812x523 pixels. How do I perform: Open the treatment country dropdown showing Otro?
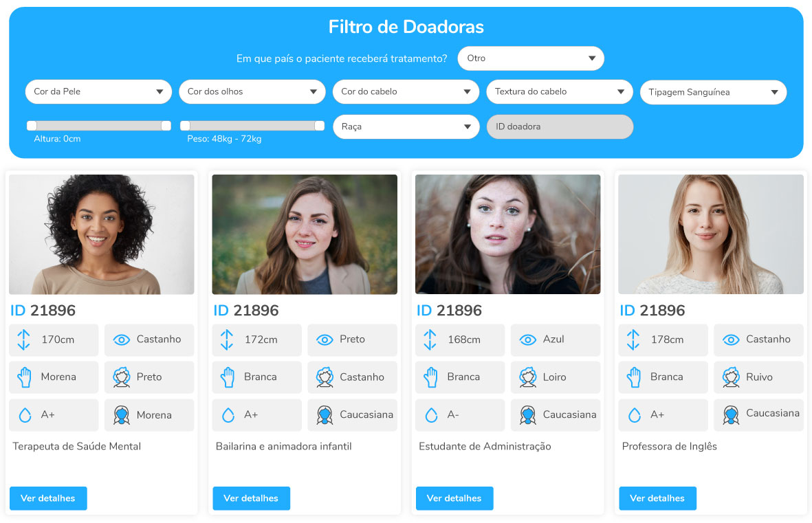click(531, 58)
